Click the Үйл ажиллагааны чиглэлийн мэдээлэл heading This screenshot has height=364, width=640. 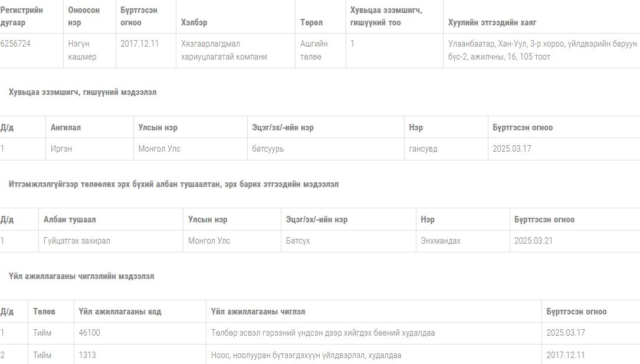click(81, 276)
